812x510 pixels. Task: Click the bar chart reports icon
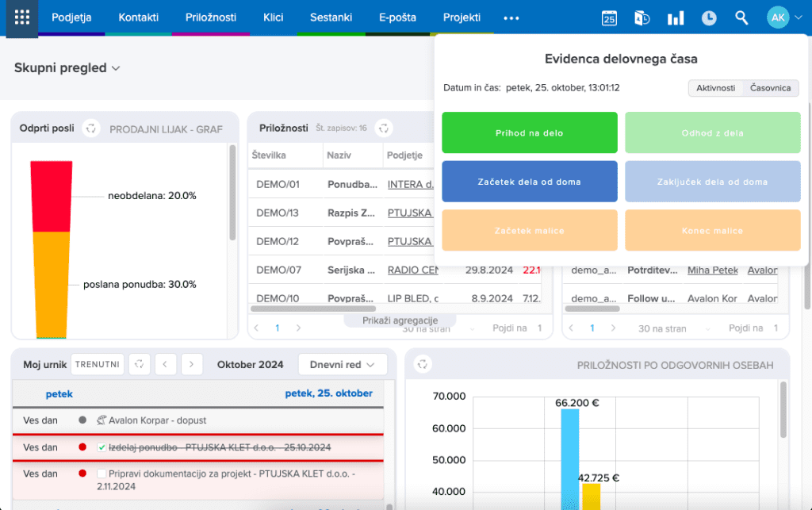[676, 17]
